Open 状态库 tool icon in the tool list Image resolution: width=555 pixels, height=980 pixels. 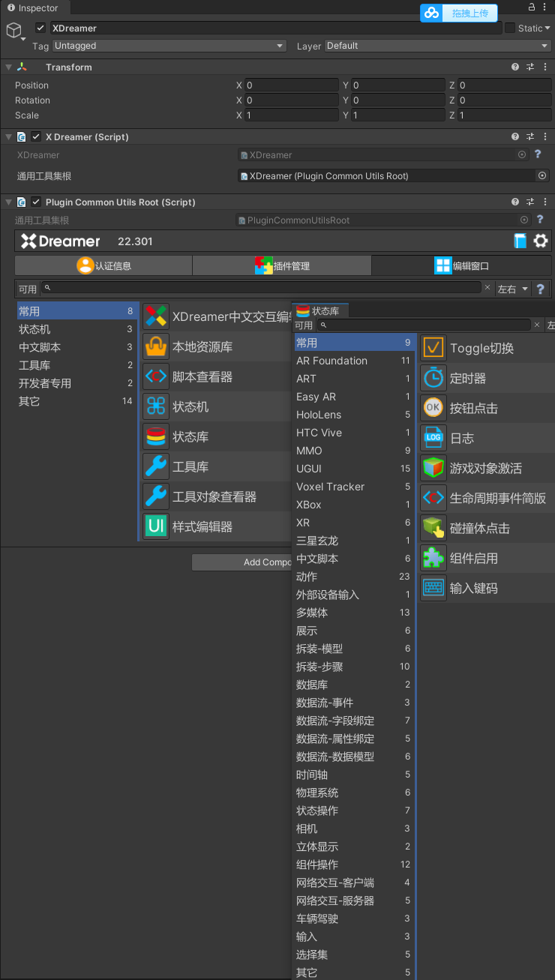pyautogui.click(x=156, y=436)
